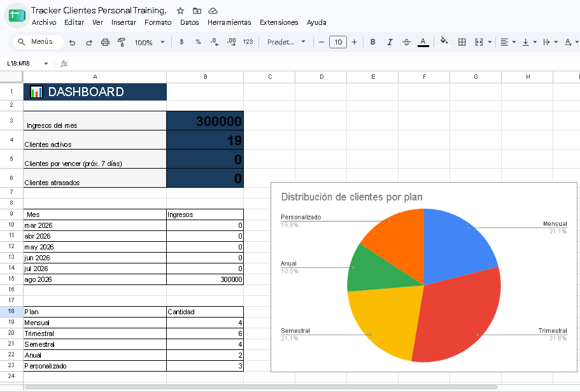Search the Menús box
Viewport: 580px width, 392px height.
pos(38,42)
